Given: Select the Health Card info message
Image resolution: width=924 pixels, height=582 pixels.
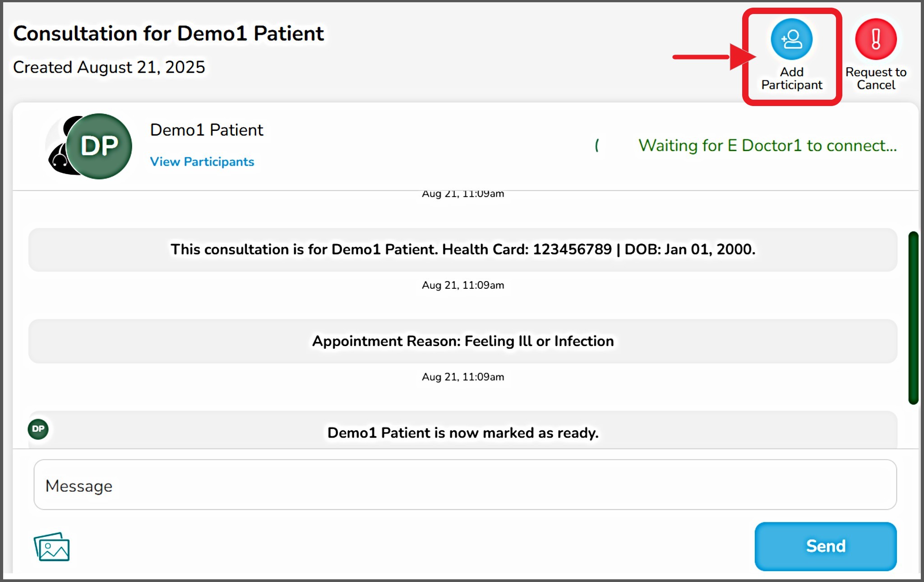Looking at the screenshot, I should pyautogui.click(x=462, y=249).
